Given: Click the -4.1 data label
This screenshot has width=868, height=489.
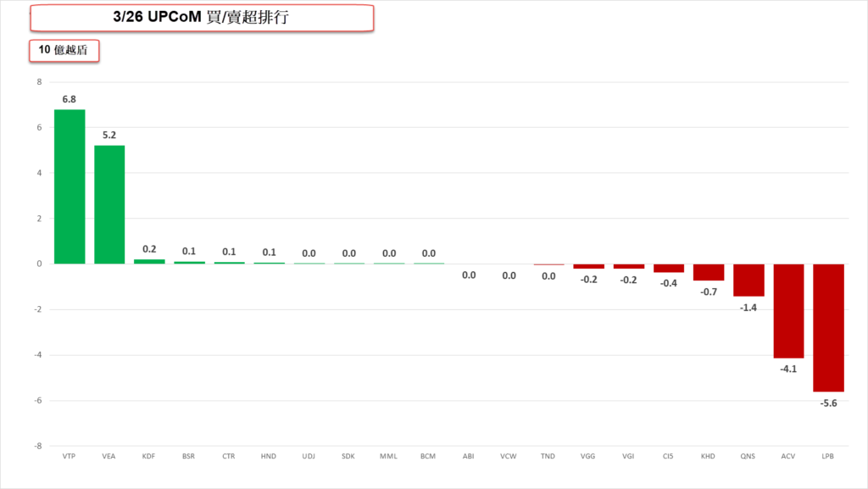Looking at the screenshot, I should click(788, 369).
